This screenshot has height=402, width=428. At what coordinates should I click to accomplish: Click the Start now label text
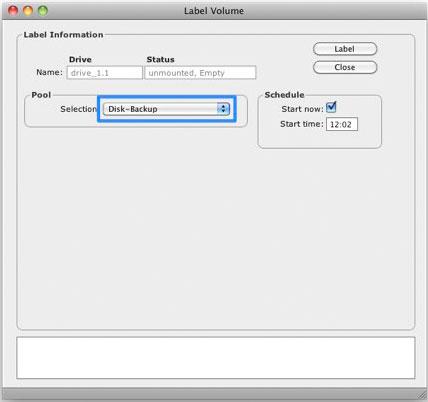point(302,109)
